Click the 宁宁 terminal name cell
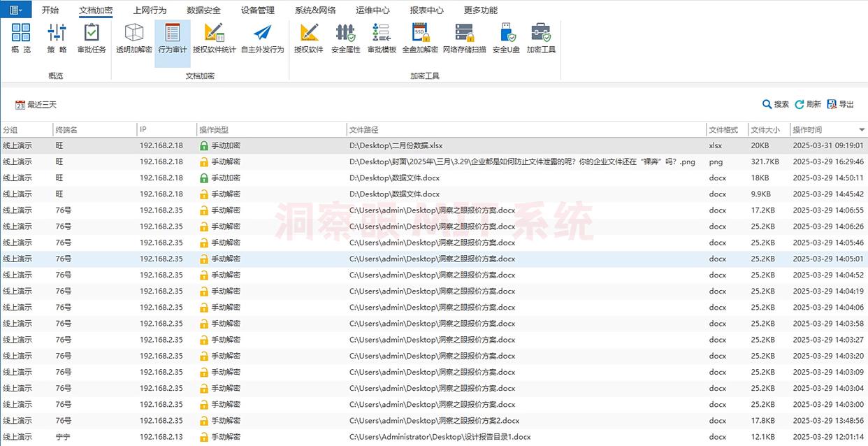 (63, 437)
